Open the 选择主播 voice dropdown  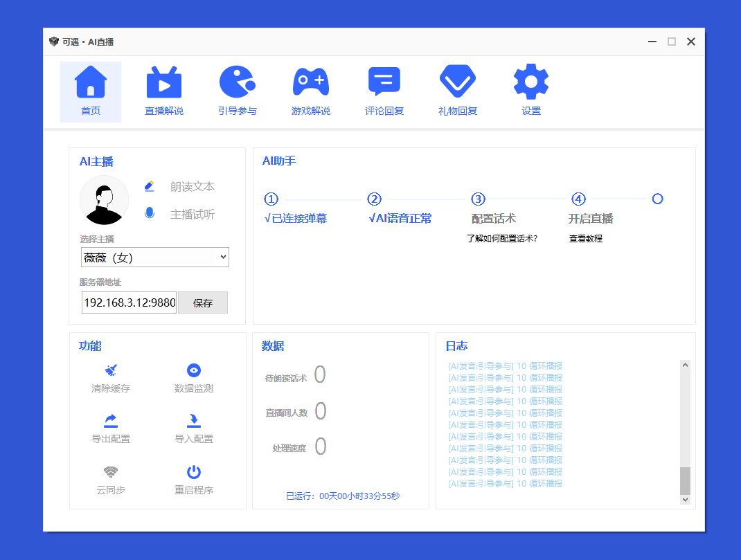point(154,257)
